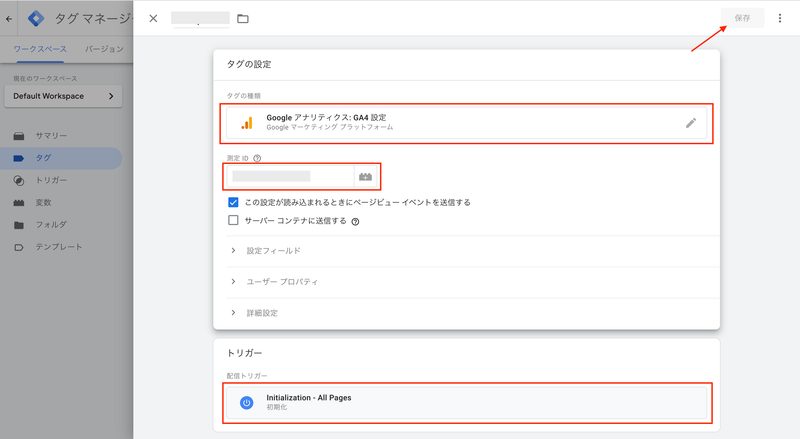Switch to ワークスペース tab
The width and height of the screenshot is (800, 439).
(x=40, y=49)
